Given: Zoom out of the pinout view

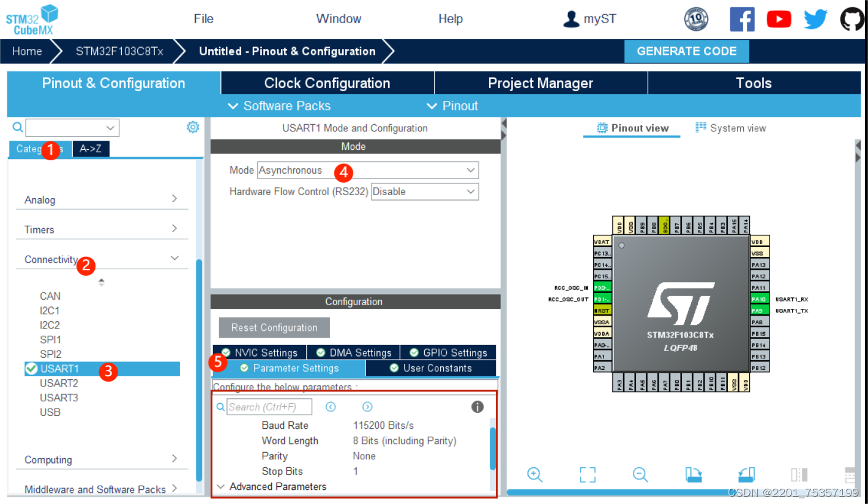Looking at the screenshot, I should tap(640, 475).
